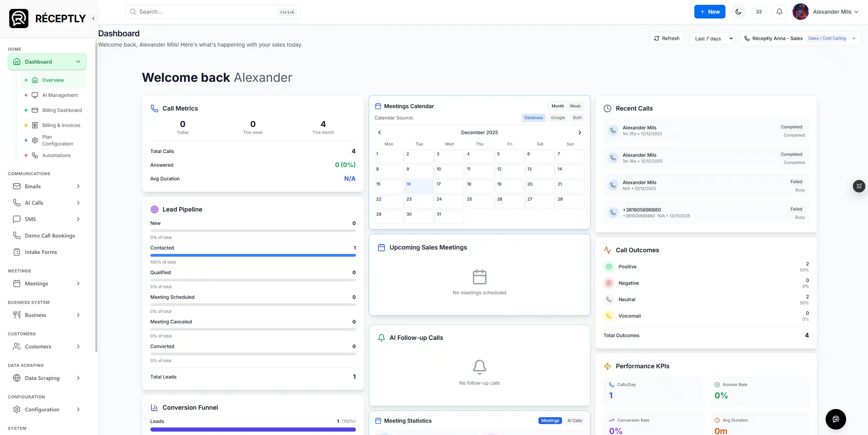This screenshot has height=435, width=868.
Task: Expand the Alexander Mils user menu
Action: 835,12
